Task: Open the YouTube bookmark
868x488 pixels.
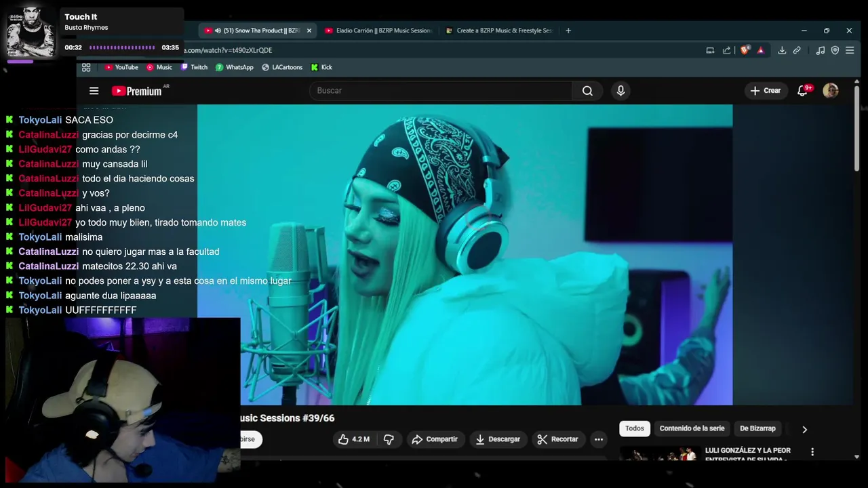Action: (x=121, y=67)
